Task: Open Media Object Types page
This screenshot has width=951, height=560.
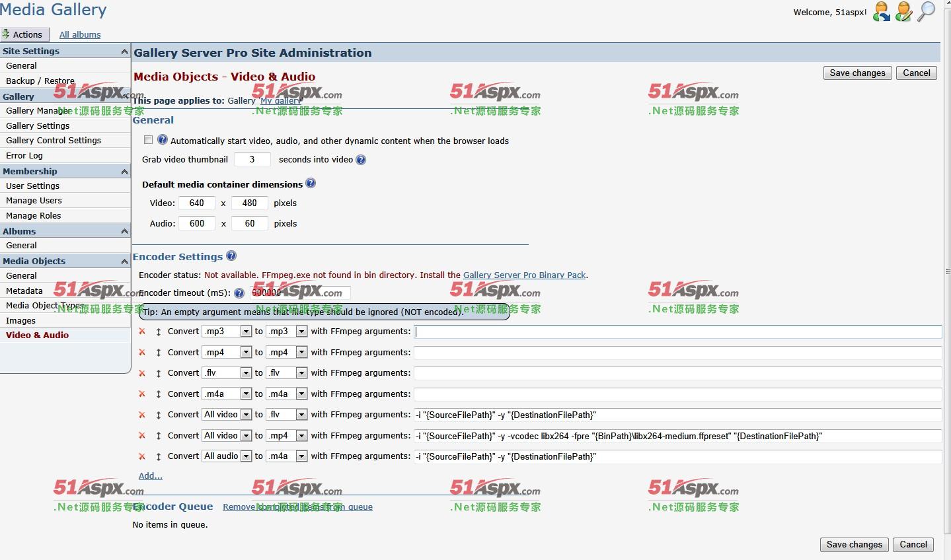Action: [45, 305]
